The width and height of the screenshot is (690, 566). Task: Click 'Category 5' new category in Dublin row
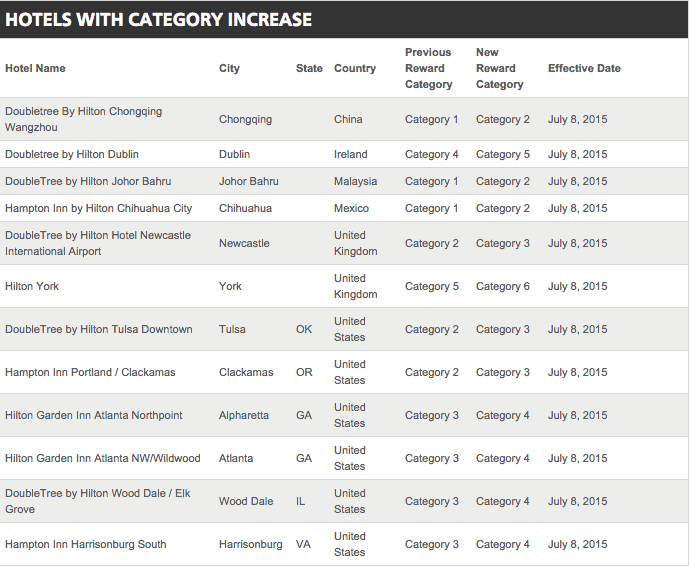pyautogui.click(x=503, y=154)
